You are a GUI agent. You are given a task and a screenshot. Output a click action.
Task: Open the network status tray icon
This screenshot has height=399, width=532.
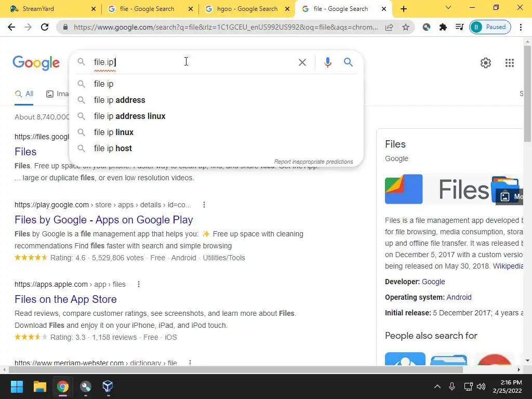[x=468, y=387]
